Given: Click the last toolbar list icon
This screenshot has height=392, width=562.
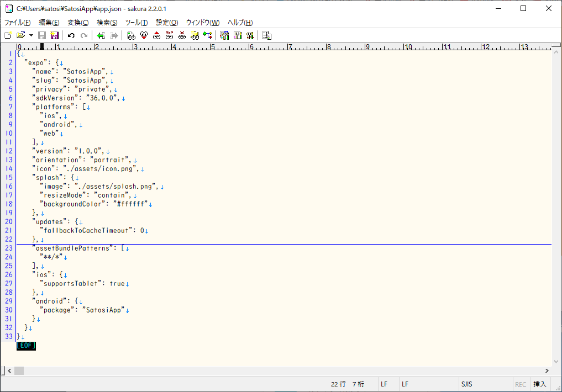Looking at the screenshot, I should coord(267,35).
